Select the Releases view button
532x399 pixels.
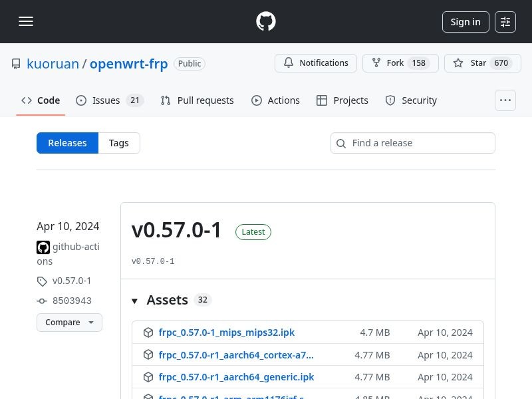pos(67,143)
